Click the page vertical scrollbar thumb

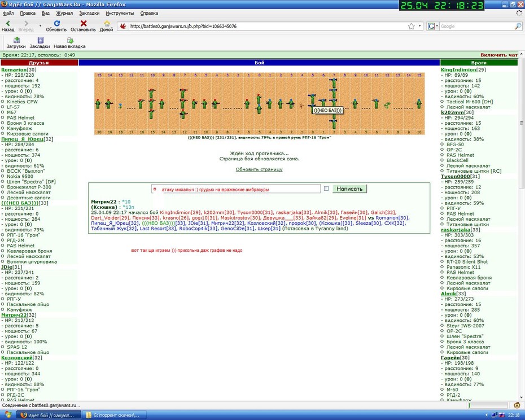522,123
